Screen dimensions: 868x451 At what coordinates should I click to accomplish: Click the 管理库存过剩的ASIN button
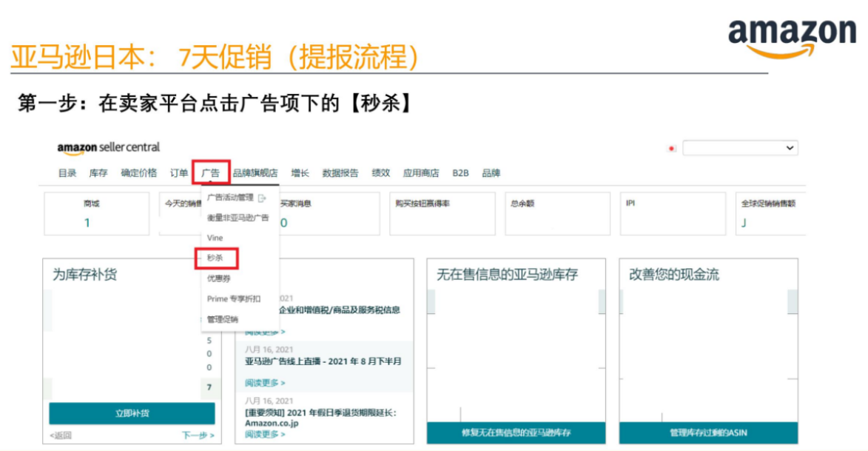point(709,432)
